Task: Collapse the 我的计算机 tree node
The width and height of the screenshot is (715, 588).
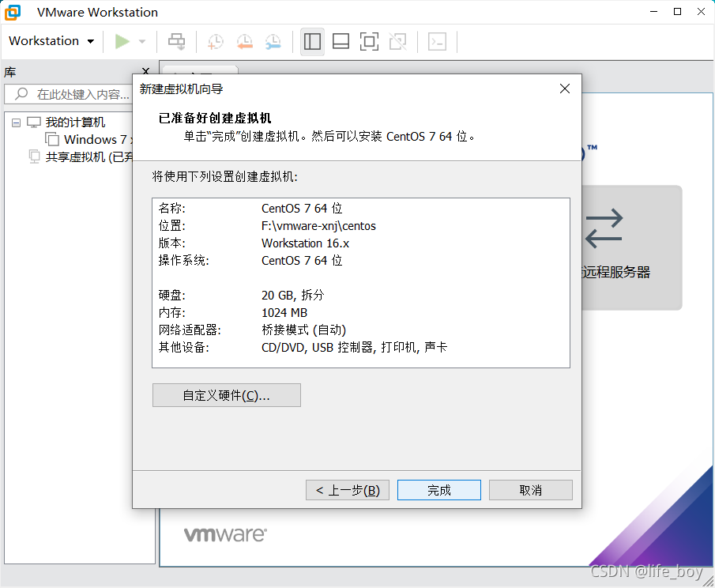Action: pos(16,122)
